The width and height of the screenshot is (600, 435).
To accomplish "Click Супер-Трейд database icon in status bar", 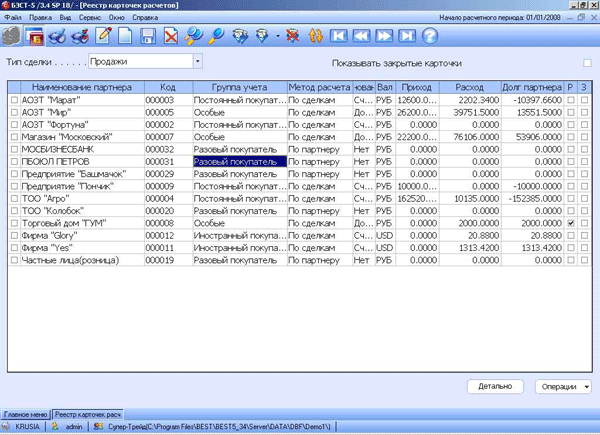I will pyautogui.click(x=98, y=426).
